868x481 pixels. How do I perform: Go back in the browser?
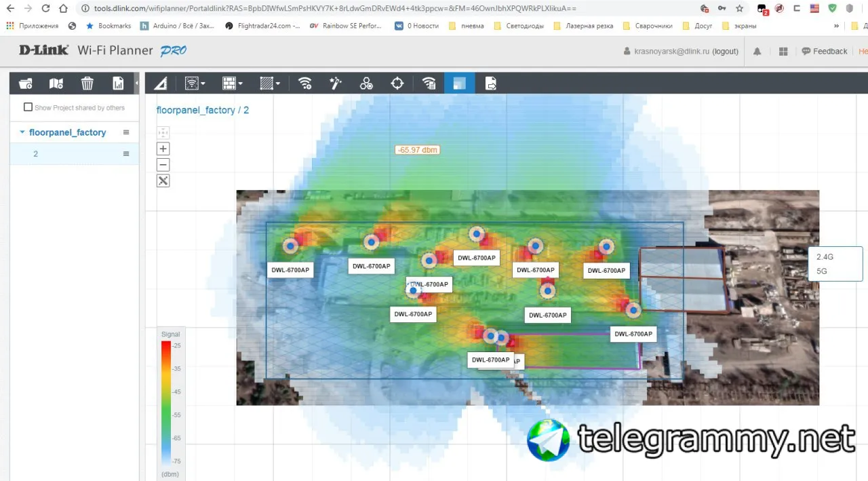coord(9,9)
